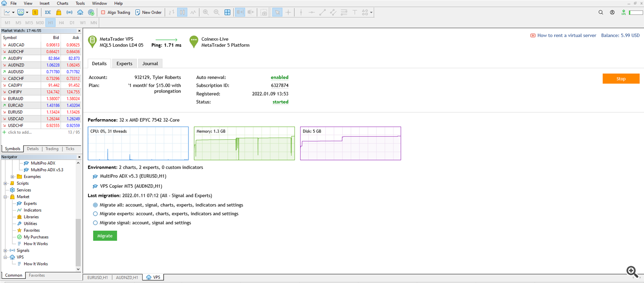644x283 pixels.
Task: Click the chart screenshot camera icon
Action: tap(264, 12)
